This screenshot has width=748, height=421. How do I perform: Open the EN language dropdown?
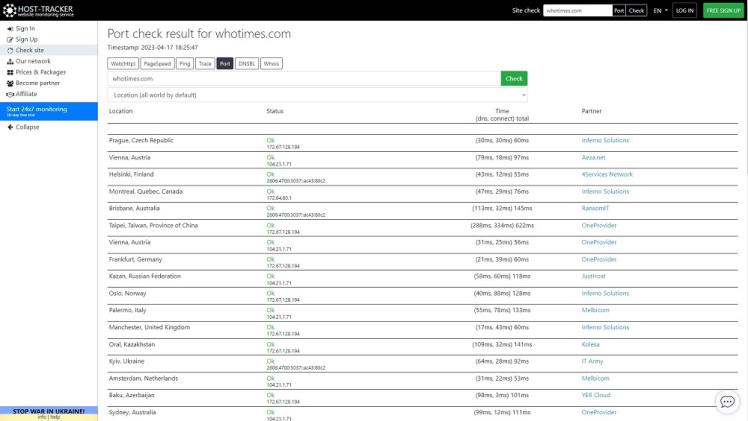coord(662,10)
